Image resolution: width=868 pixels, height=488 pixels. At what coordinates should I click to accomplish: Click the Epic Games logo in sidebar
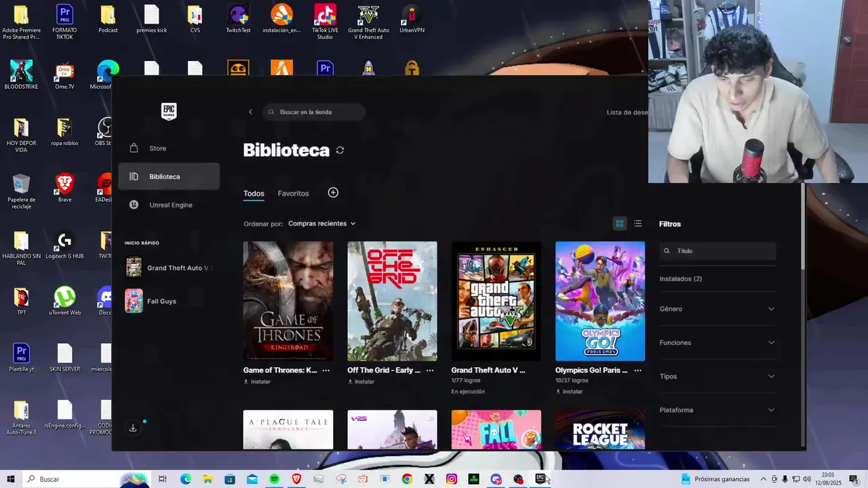169,112
